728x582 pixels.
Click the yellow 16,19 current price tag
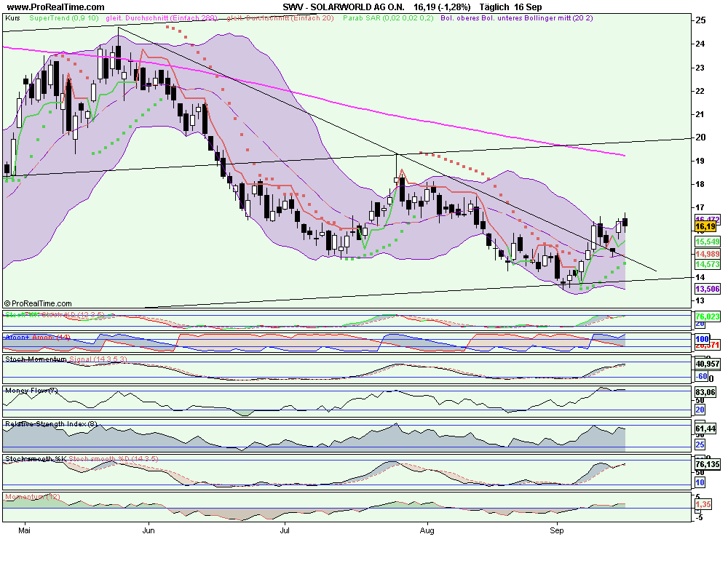click(705, 226)
